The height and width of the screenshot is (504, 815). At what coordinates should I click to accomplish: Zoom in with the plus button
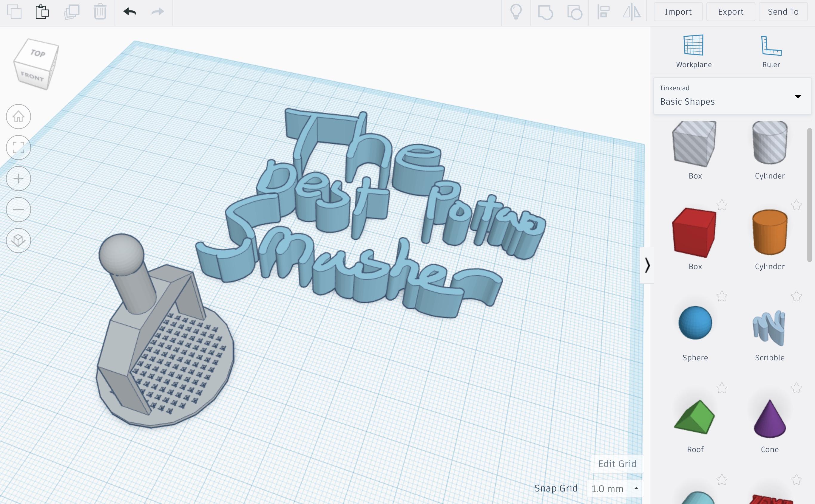point(18,179)
